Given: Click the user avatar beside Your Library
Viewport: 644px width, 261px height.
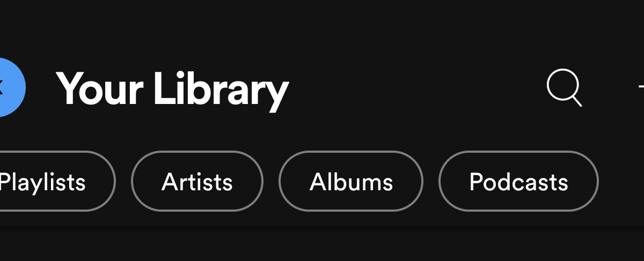Looking at the screenshot, I should point(10,87).
